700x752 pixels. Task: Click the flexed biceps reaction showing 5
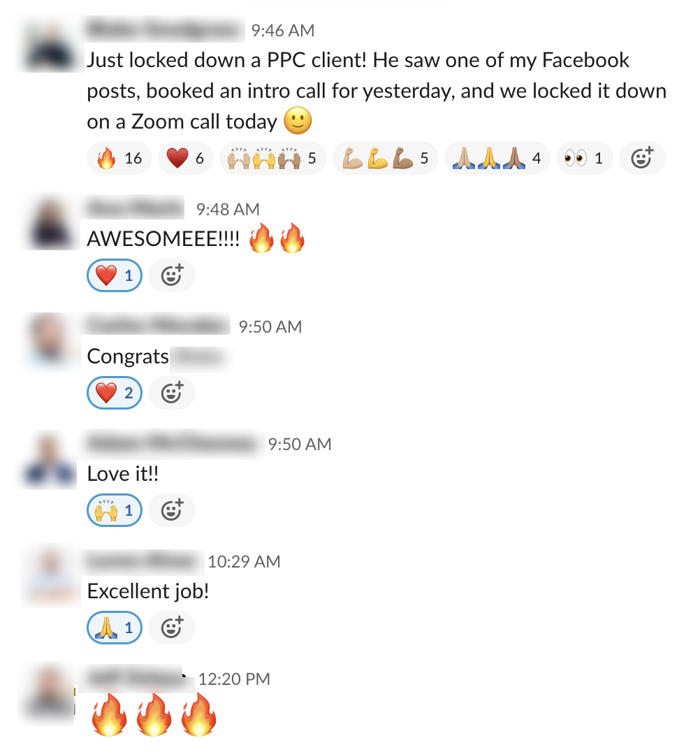pos(386,158)
